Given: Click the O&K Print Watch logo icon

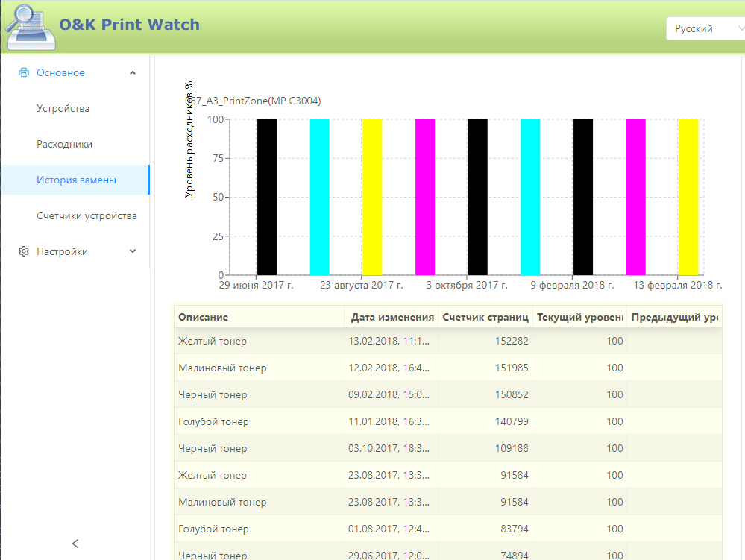Looking at the screenshot, I should (x=30, y=27).
